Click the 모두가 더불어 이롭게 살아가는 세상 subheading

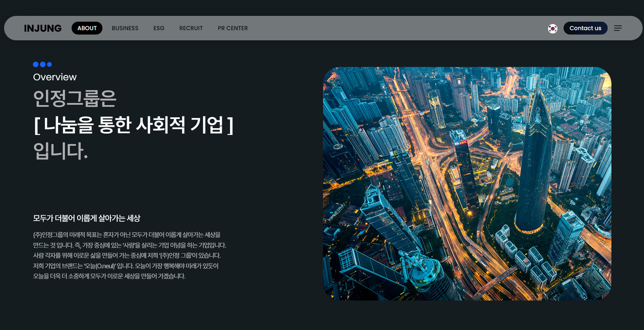[x=86, y=218]
